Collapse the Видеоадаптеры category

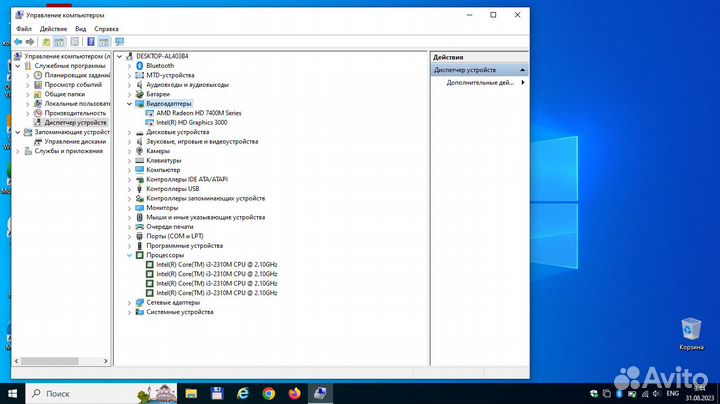pos(129,104)
